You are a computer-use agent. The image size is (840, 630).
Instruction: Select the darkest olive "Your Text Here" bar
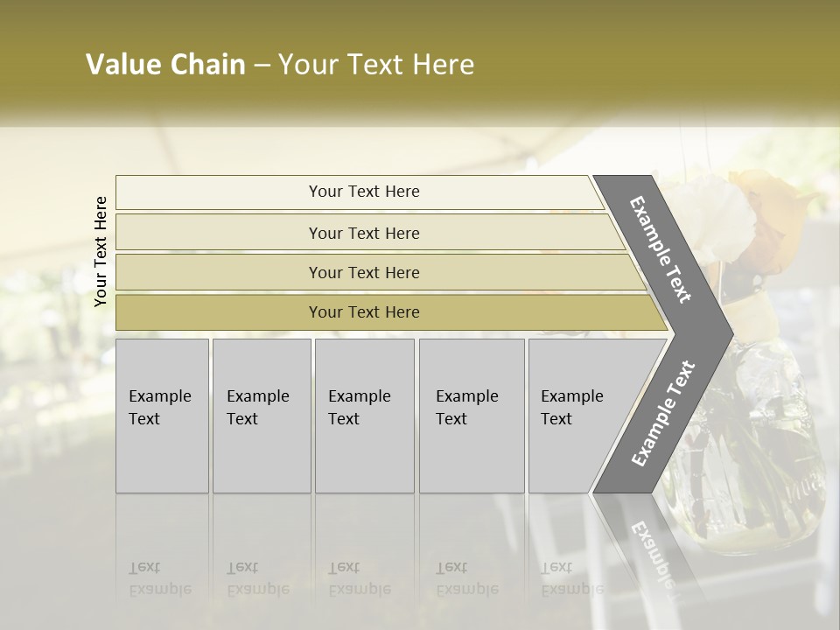coord(363,312)
